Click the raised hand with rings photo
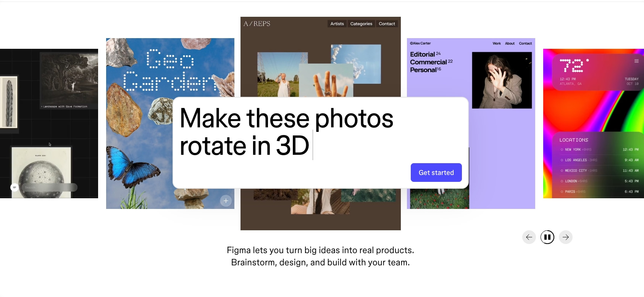Viewport: 644px width, 297px height. click(x=326, y=81)
